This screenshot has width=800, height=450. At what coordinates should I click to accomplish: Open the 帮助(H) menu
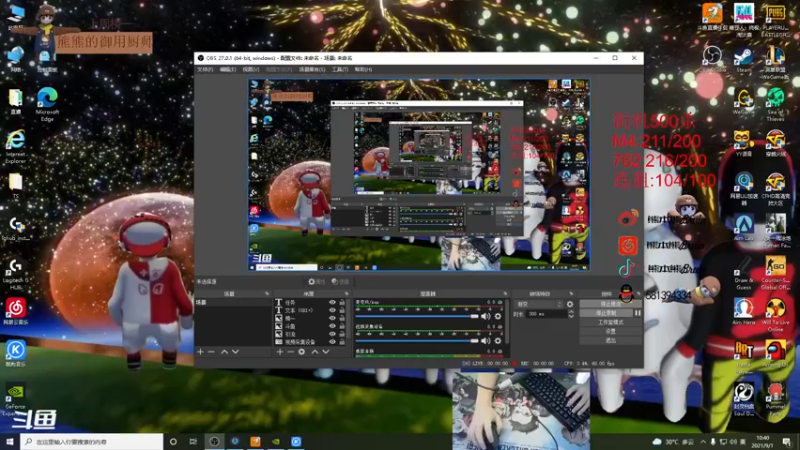[x=363, y=69]
